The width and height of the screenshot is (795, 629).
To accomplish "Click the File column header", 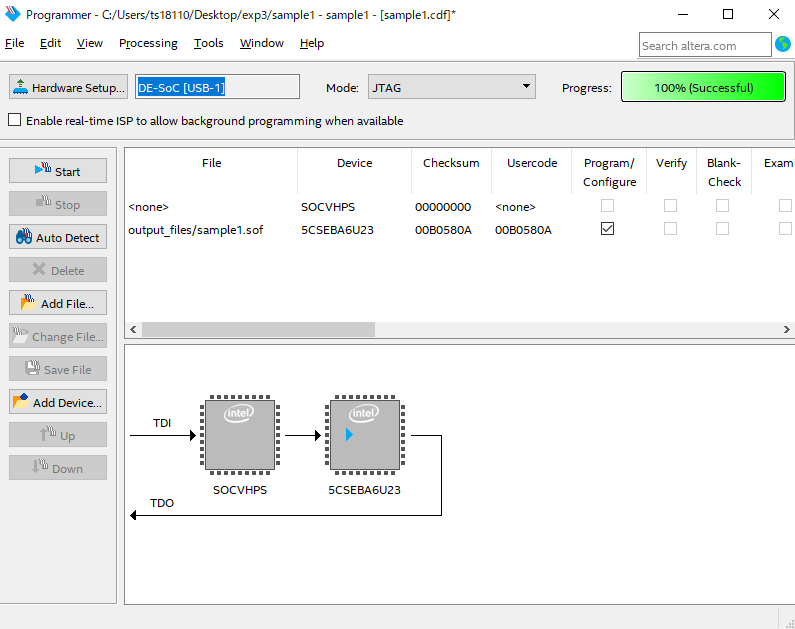I will pyautogui.click(x=211, y=172).
